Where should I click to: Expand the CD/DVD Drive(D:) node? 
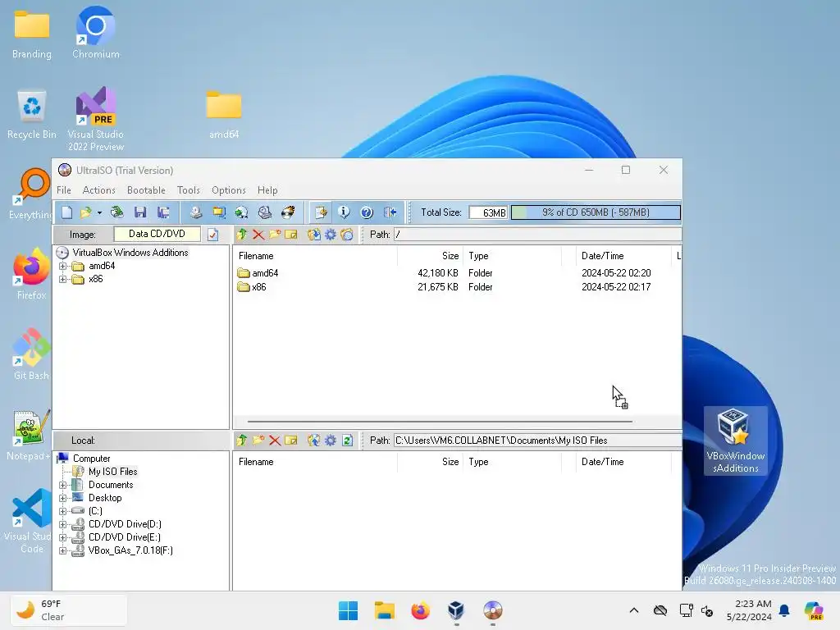pos(62,524)
